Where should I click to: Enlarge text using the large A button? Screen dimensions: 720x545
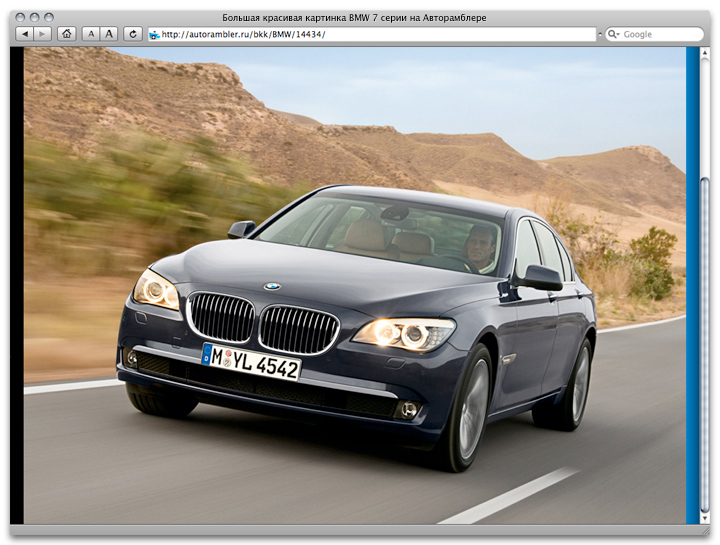pyautogui.click(x=108, y=34)
